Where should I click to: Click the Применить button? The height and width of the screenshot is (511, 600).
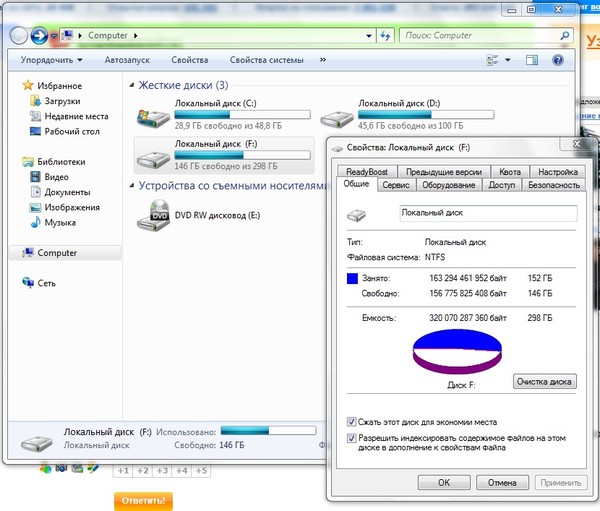coord(561,483)
